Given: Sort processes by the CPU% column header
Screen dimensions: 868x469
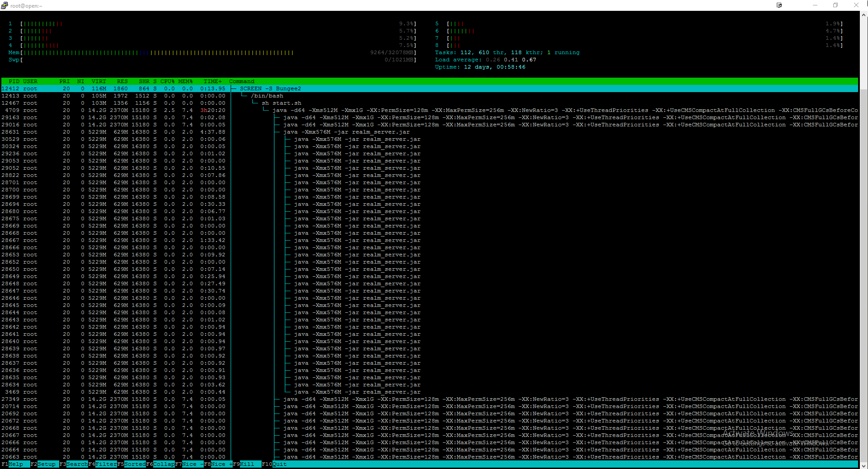Looking at the screenshot, I should [167, 81].
